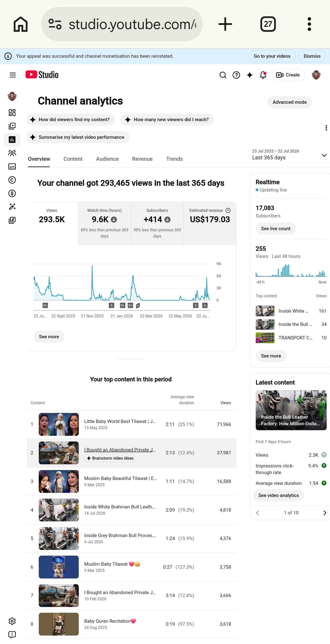Open new browser tab with plus icon

[225, 24]
